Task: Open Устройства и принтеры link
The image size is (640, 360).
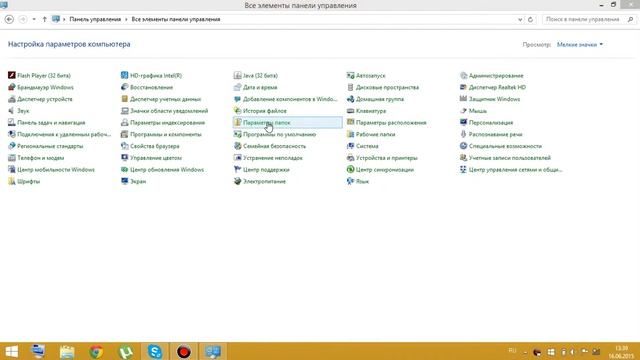Action: (387, 158)
